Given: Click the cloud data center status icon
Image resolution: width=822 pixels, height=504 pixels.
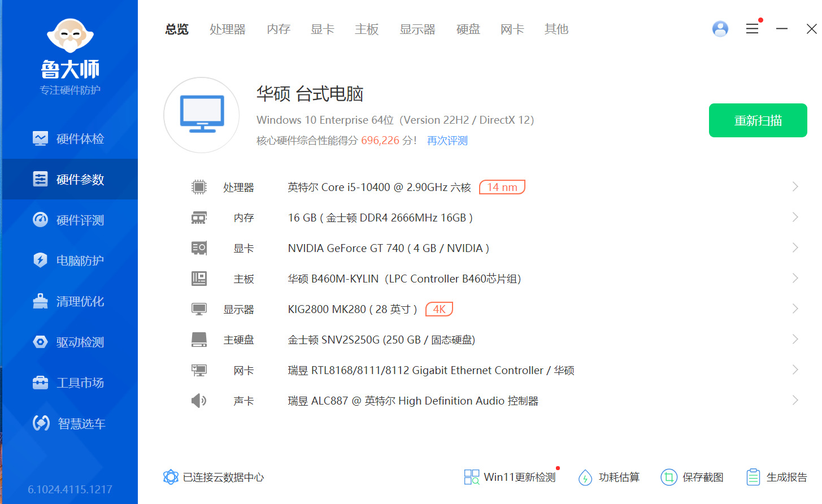Looking at the screenshot, I should tap(171, 477).
